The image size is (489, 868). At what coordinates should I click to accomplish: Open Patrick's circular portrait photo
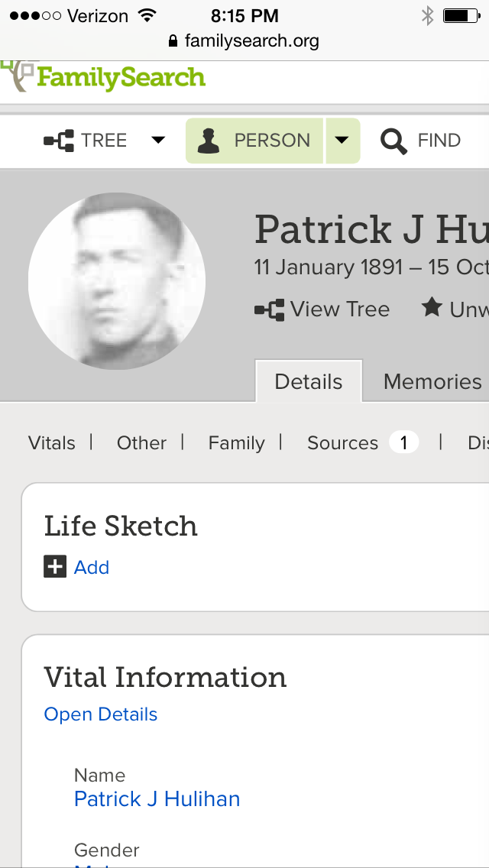(117, 281)
